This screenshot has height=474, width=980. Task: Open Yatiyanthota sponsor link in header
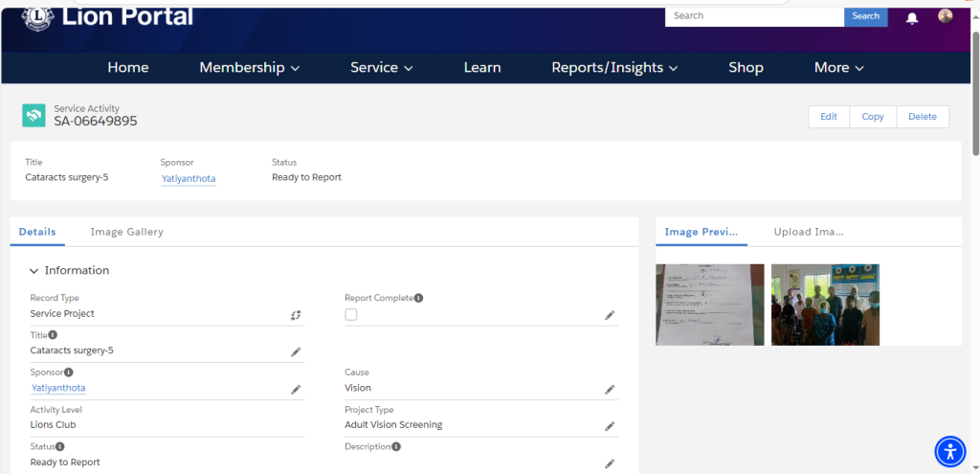pos(189,179)
